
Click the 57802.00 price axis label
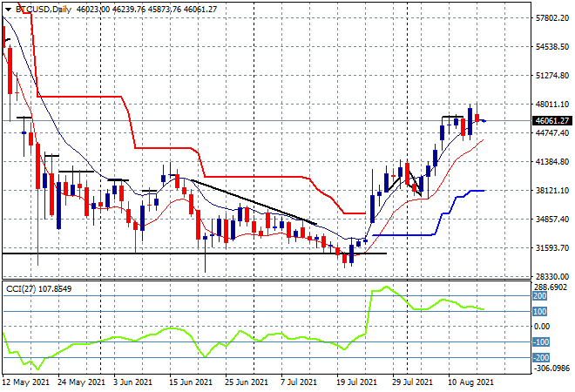[552, 17]
